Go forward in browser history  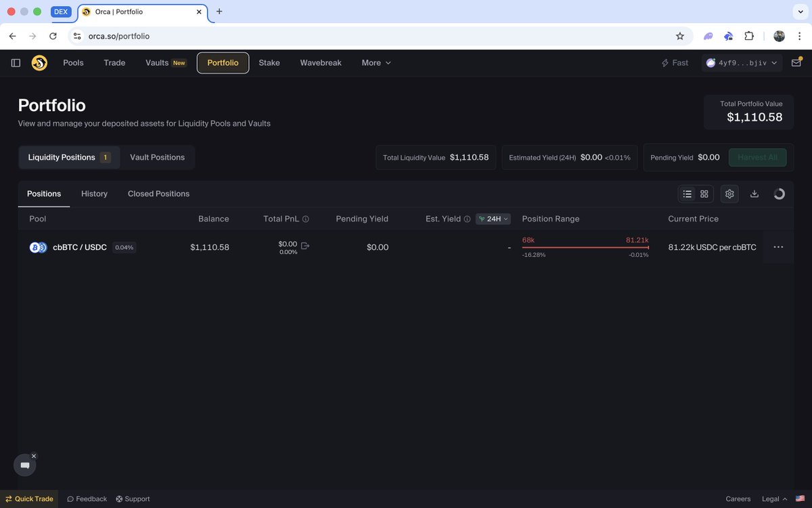coord(32,36)
